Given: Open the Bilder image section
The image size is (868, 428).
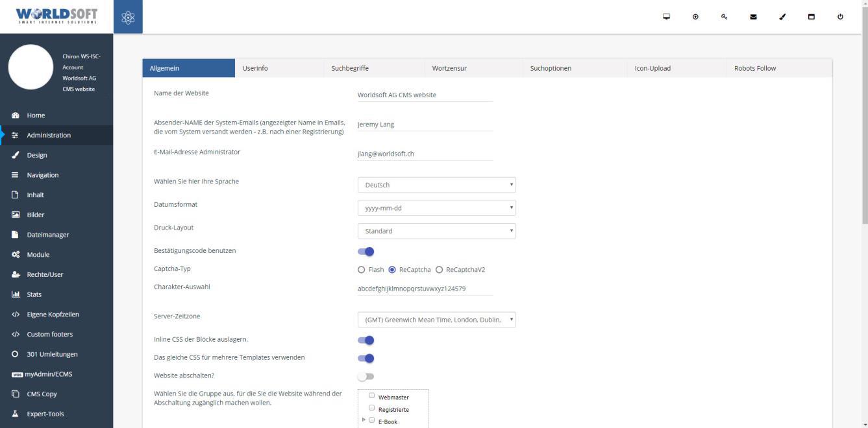Looking at the screenshot, I should 34,215.
